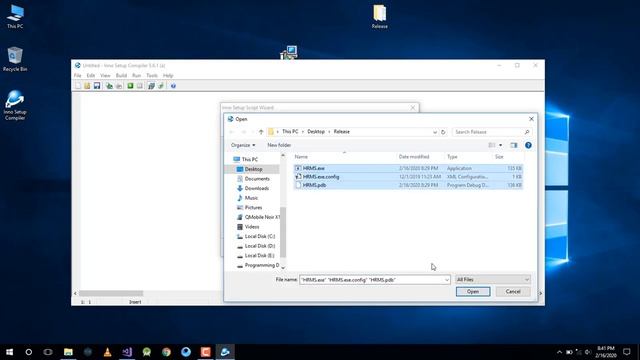Click the Recycle Bin desktop icon
The height and width of the screenshot is (360, 640).
15,59
